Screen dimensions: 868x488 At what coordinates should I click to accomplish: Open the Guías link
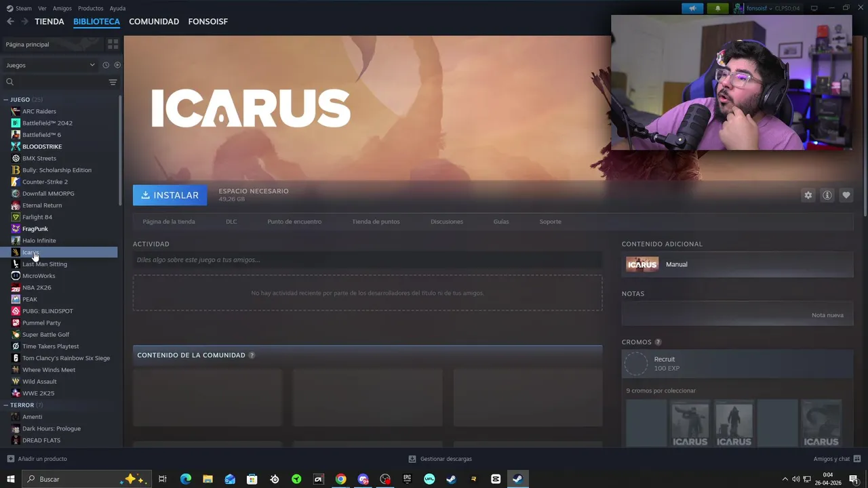[501, 222]
